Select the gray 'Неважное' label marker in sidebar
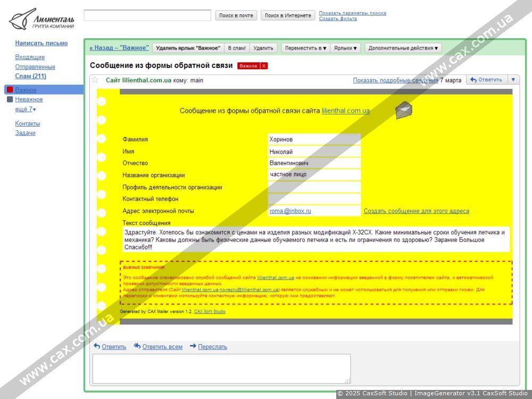532x399 pixels. [10, 99]
